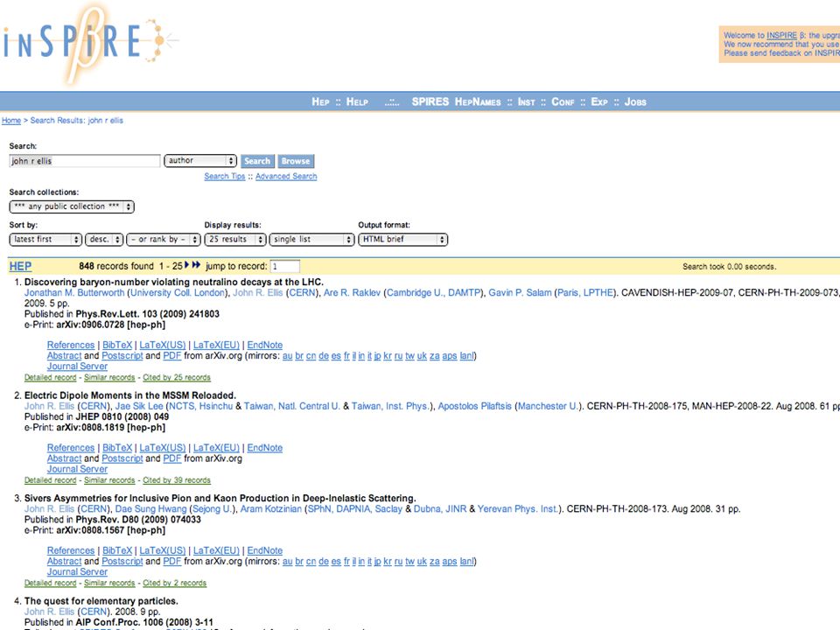Viewport: 840px width, 630px height.
Task: Go to Home breadcrumb link
Action: pos(11,121)
